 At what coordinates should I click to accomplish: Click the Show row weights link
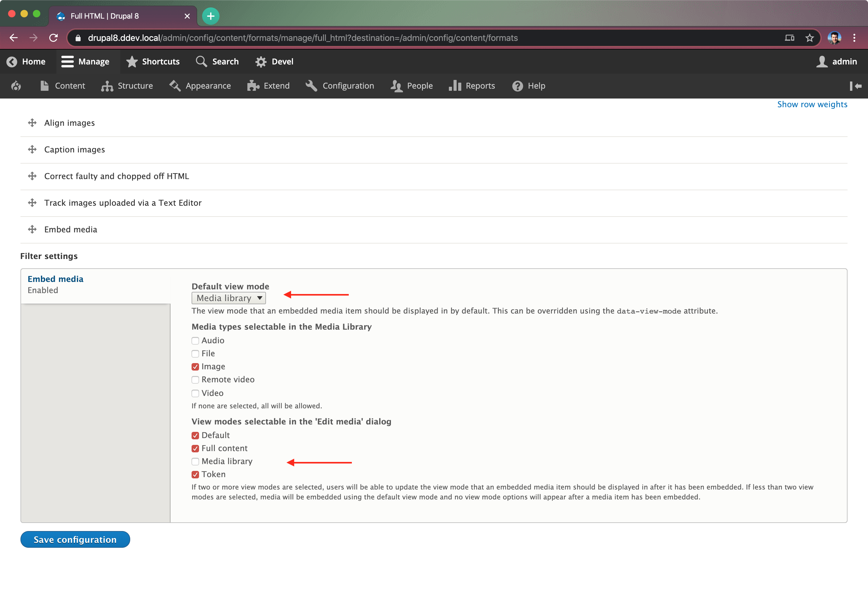(812, 104)
